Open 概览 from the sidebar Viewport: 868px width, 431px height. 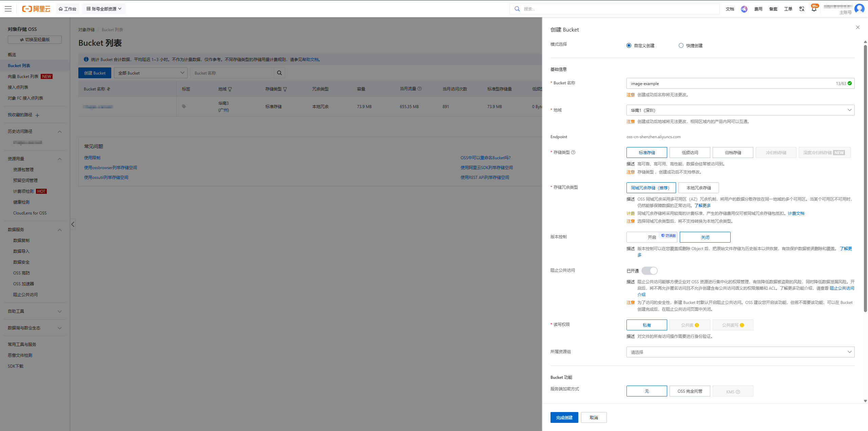pos(12,54)
